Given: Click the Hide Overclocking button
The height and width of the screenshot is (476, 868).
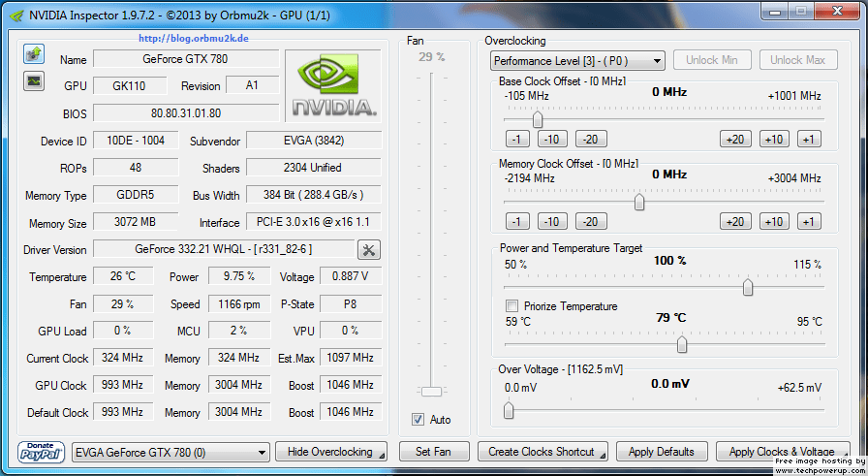Looking at the screenshot, I should point(330,452).
